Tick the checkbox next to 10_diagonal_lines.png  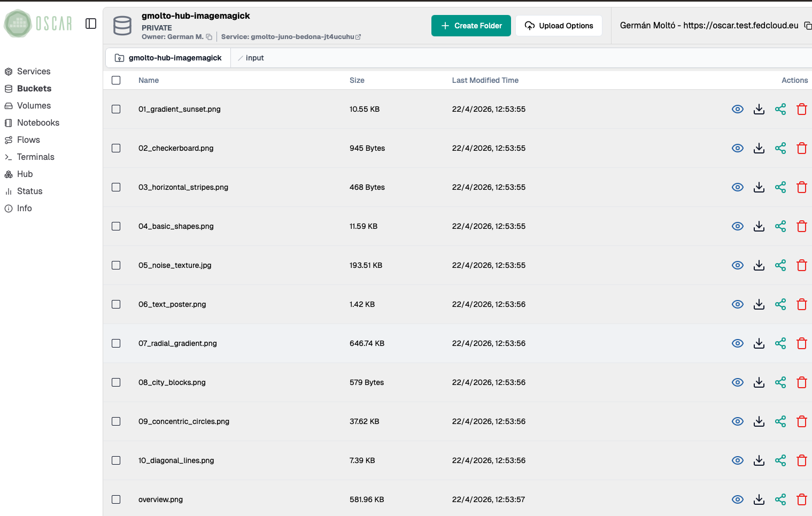pyautogui.click(x=116, y=460)
